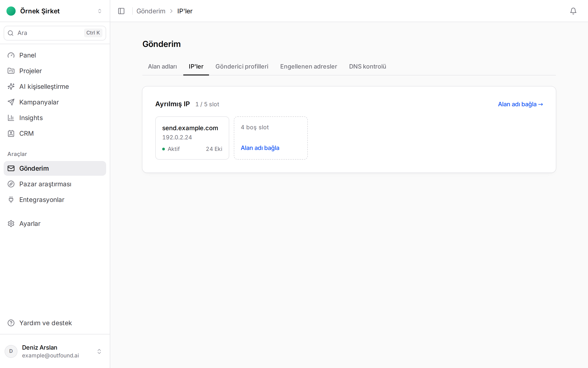This screenshot has width=588, height=368.
Task: Open Kampanyalar page
Action: (55, 102)
